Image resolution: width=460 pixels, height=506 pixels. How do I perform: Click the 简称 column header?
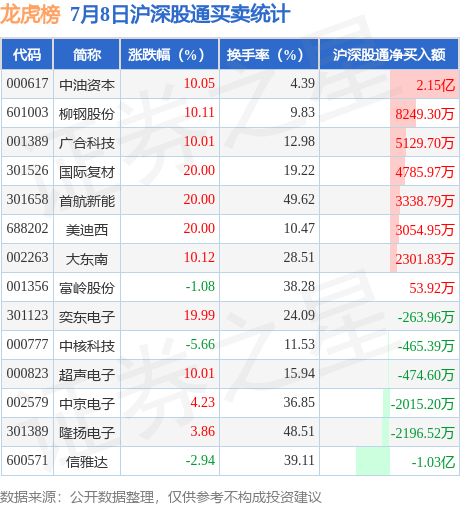pos(87,54)
